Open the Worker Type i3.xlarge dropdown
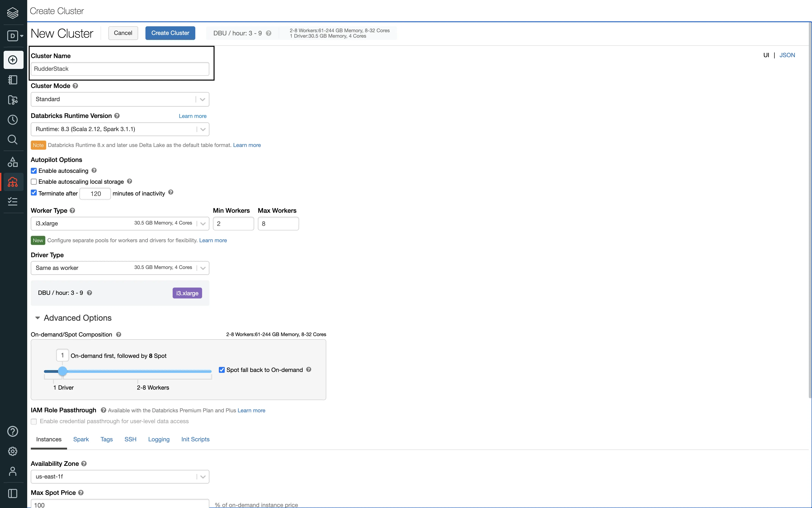Screen dimensions: 812x508 pos(120,223)
